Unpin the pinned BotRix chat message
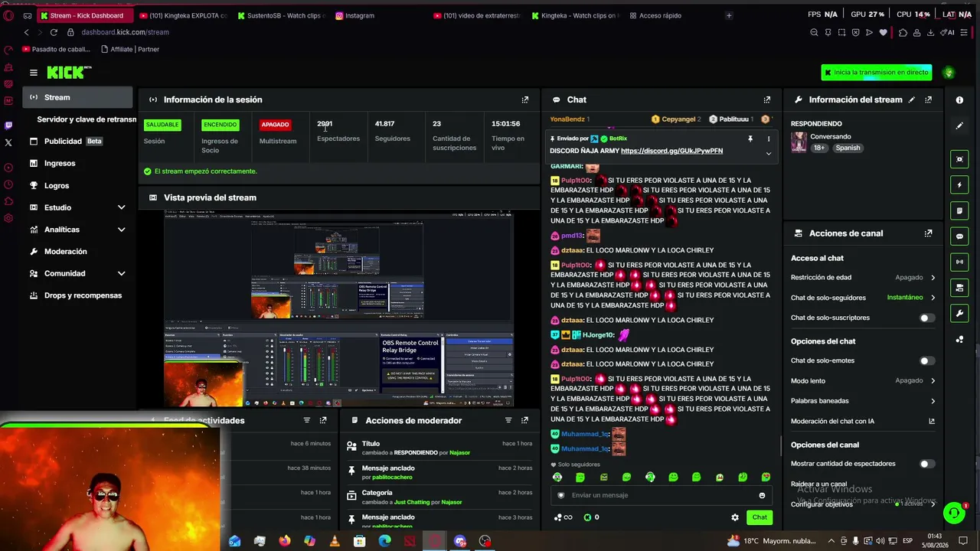The height and width of the screenshot is (551, 980). (750, 139)
